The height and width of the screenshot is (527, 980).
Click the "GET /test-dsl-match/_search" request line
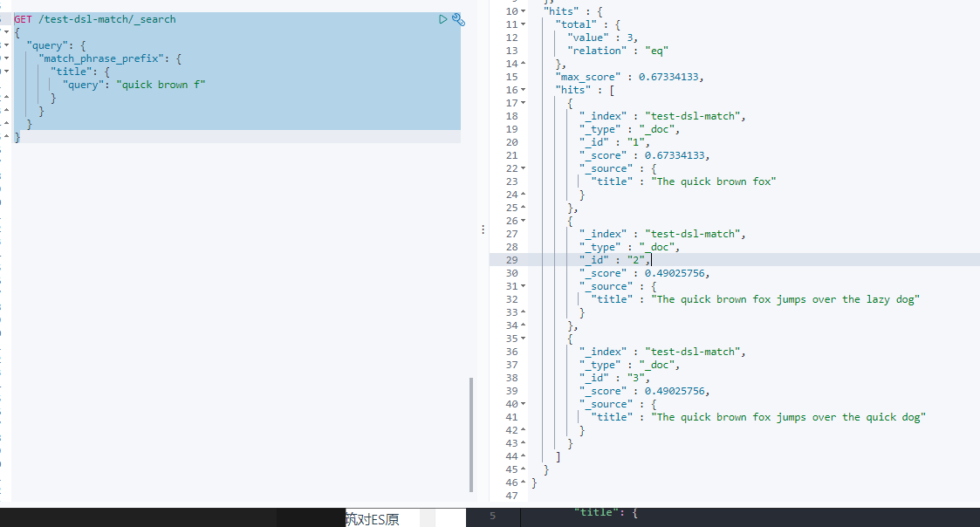click(x=95, y=19)
